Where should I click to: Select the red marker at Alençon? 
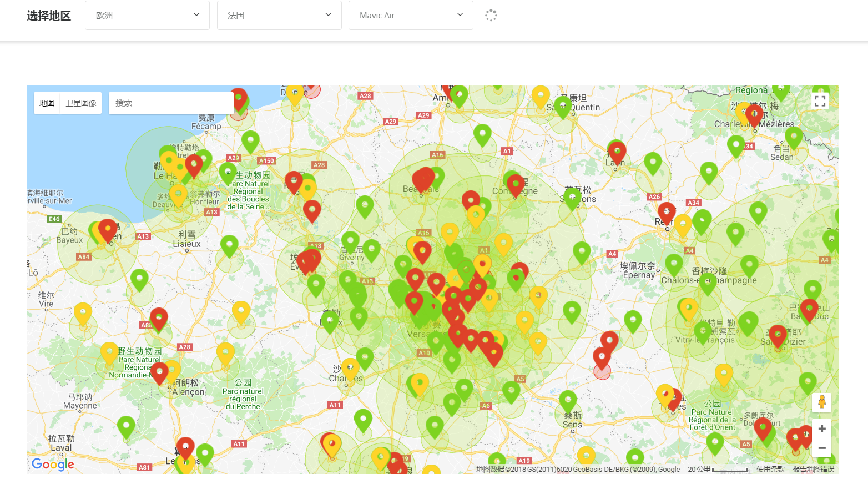point(159,374)
